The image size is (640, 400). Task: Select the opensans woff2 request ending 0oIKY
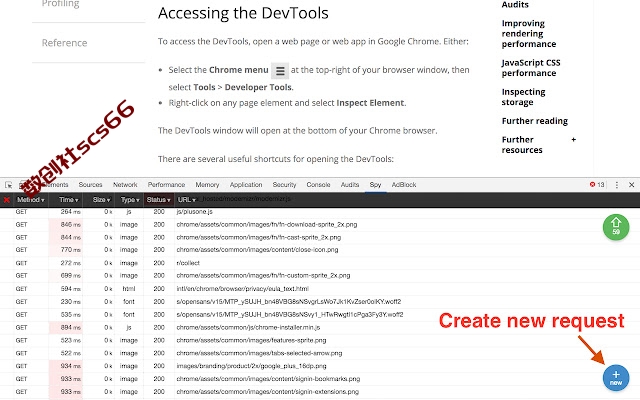[320, 302]
